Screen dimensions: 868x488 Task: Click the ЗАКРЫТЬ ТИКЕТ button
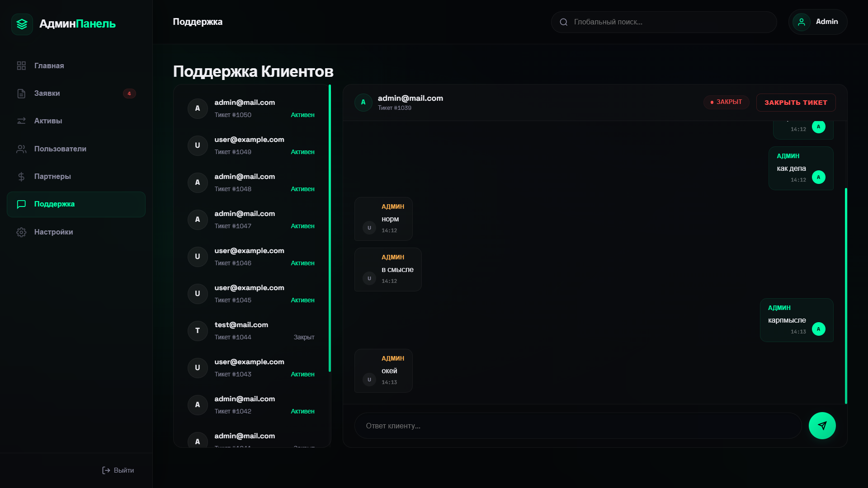(x=796, y=103)
